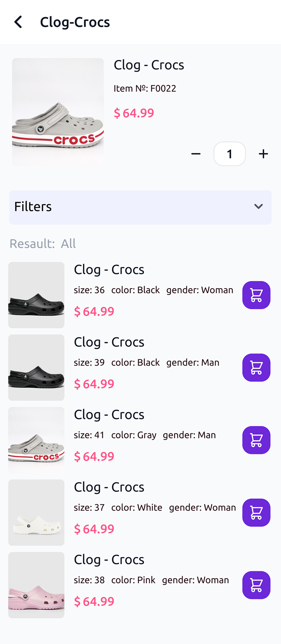
Task: Add the size 36 Black Woman crocs to cart
Action: (256, 295)
